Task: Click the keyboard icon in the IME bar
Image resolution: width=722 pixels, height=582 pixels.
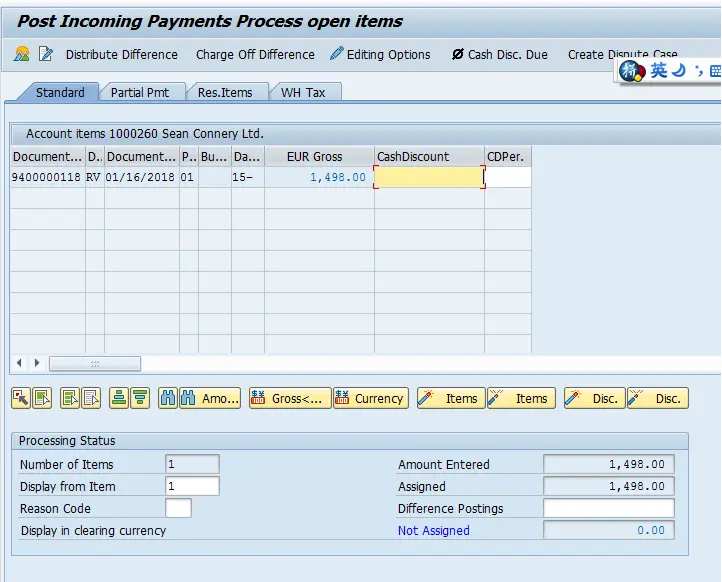Action: click(715, 71)
